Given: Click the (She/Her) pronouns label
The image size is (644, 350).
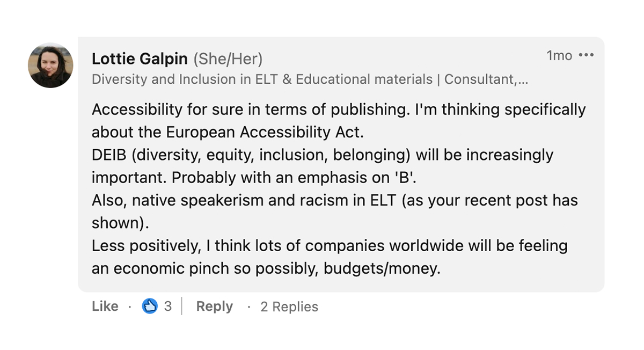Looking at the screenshot, I should point(228,59).
